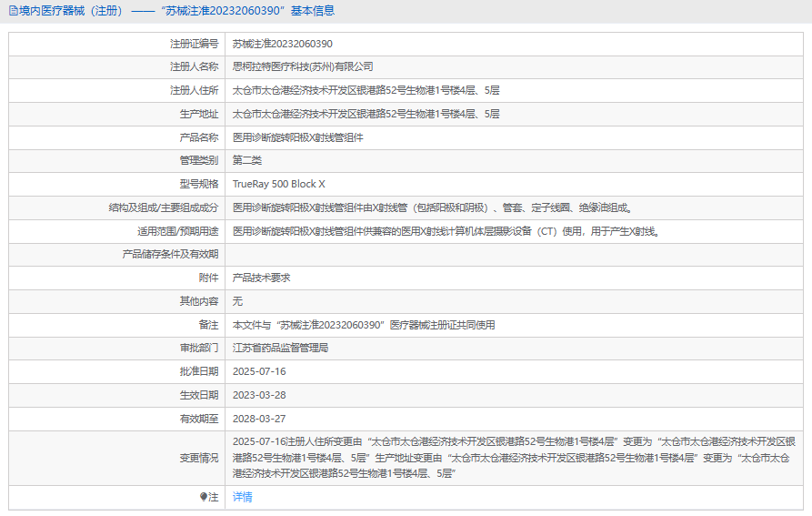This screenshot has width=812, height=516.
Task: Select 产品技术要求 attachment text
Action: pyautogui.click(x=262, y=278)
